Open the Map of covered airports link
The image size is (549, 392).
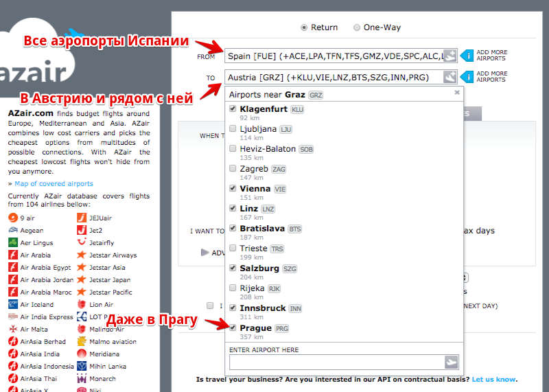pyautogui.click(x=54, y=183)
